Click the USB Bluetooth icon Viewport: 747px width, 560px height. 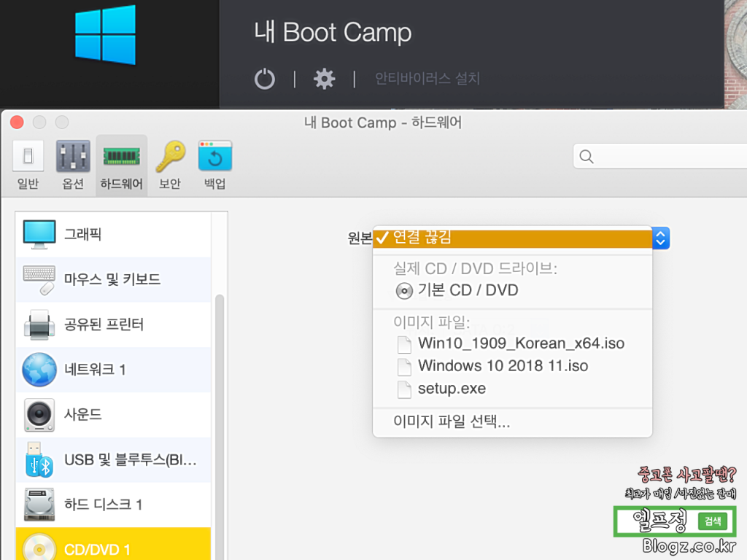[39, 460]
